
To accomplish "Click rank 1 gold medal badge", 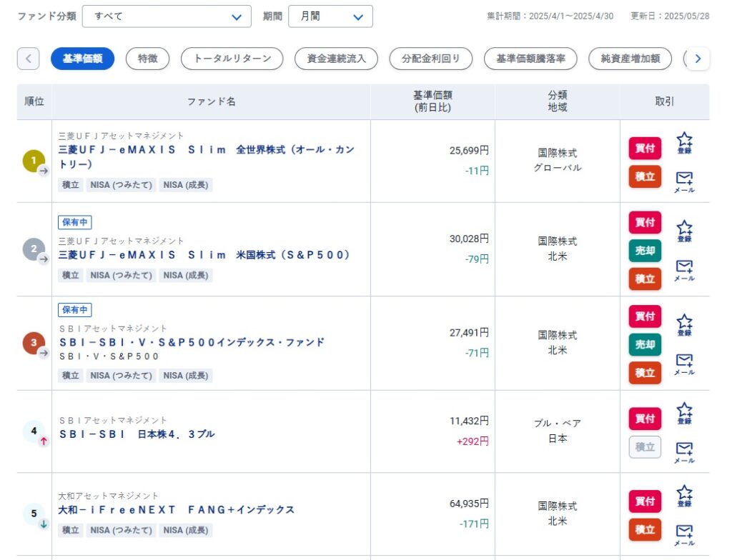I will tap(34, 161).
